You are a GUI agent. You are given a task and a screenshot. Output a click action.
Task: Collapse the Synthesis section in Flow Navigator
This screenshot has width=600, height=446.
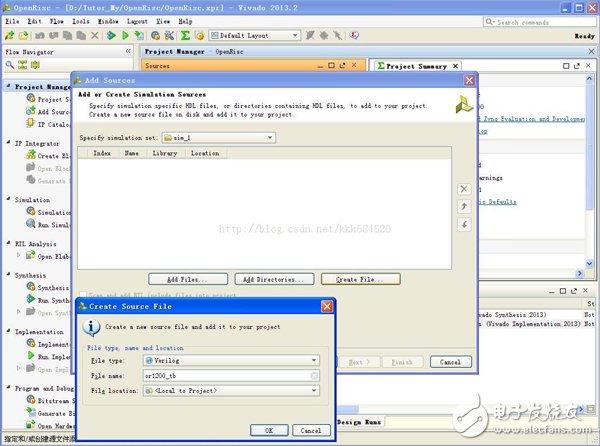click(7, 273)
